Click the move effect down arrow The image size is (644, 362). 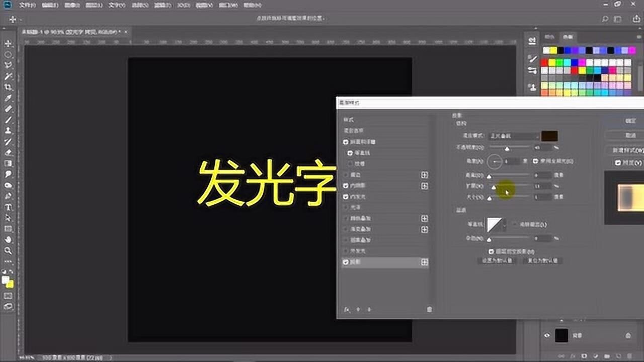click(x=369, y=309)
